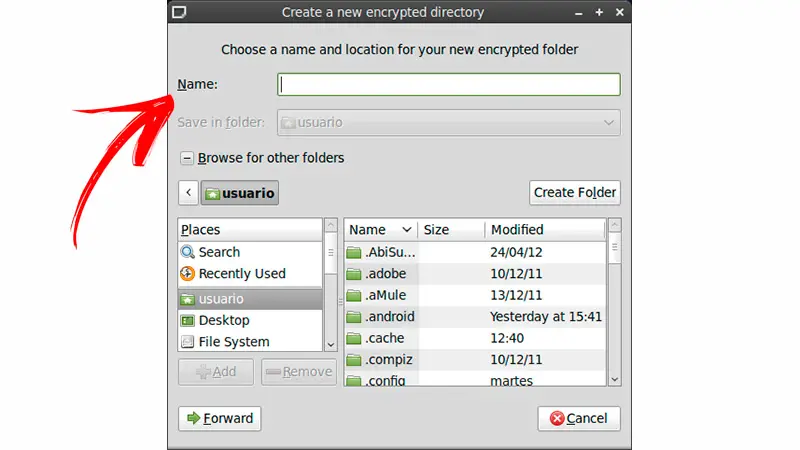Click Yesterday at 15:41 modified cell
The width and height of the screenshot is (800, 450).
click(545, 317)
